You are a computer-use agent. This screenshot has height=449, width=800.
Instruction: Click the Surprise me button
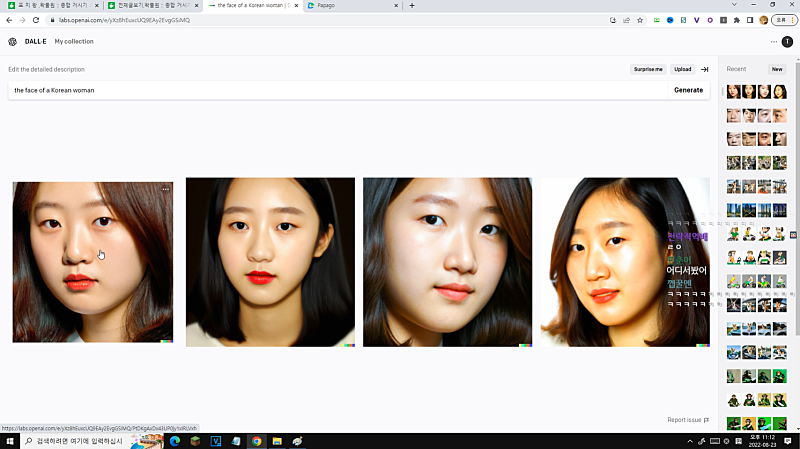pyautogui.click(x=648, y=70)
